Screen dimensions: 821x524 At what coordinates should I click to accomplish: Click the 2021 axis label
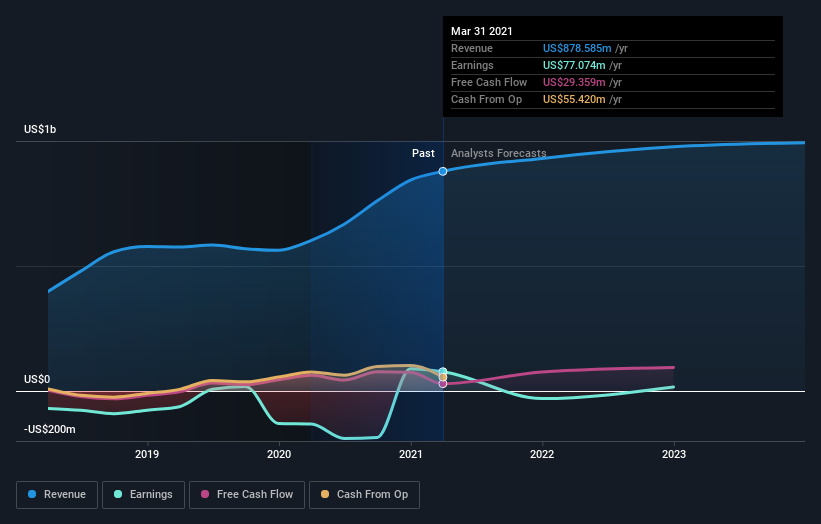click(x=410, y=454)
